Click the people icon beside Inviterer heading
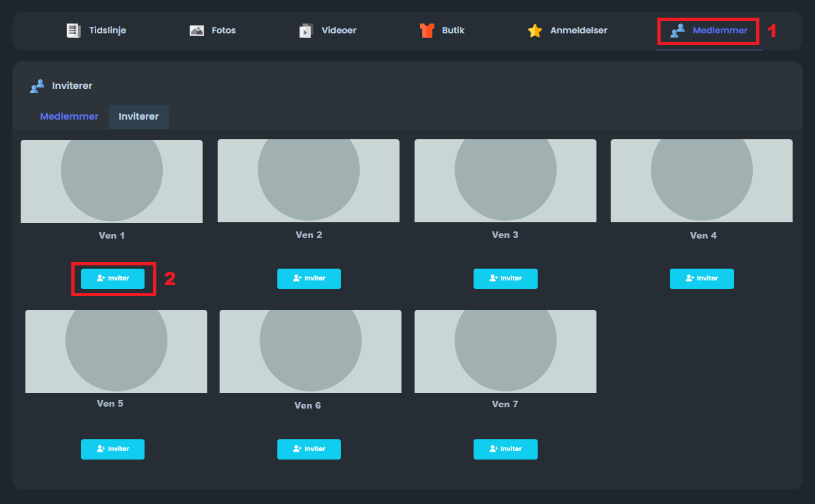The image size is (815, 504). click(37, 86)
